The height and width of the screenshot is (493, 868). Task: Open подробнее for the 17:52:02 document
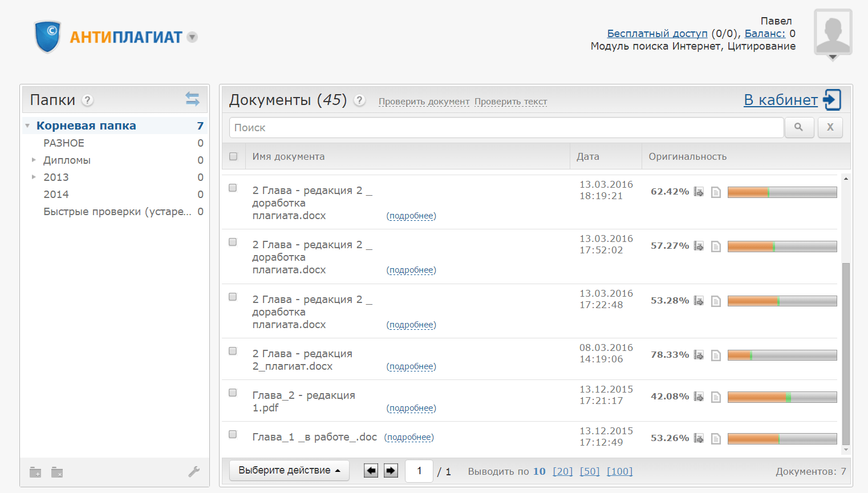[x=411, y=270]
